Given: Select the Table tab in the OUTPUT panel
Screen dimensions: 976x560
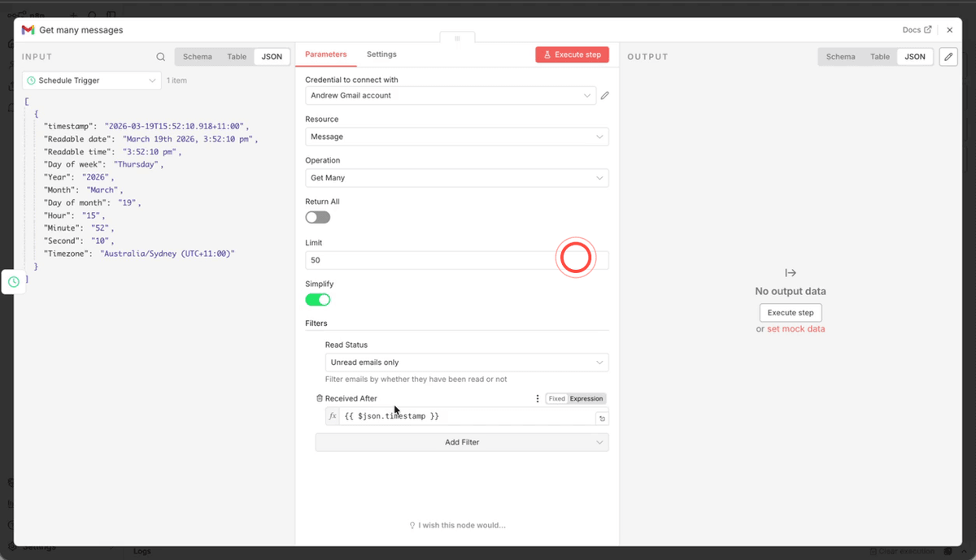Looking at the screenshot, I should pos(879,57).
